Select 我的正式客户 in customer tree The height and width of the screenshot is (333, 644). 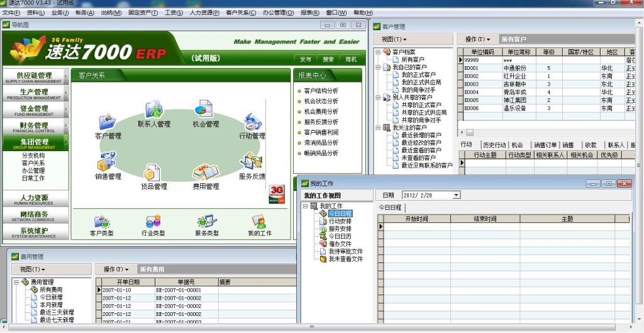[418, 75]
